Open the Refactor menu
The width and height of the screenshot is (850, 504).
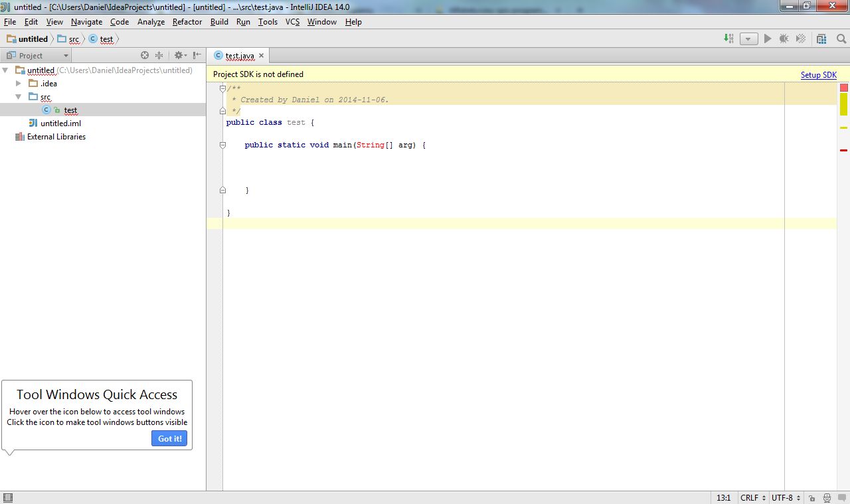point(187,22)
